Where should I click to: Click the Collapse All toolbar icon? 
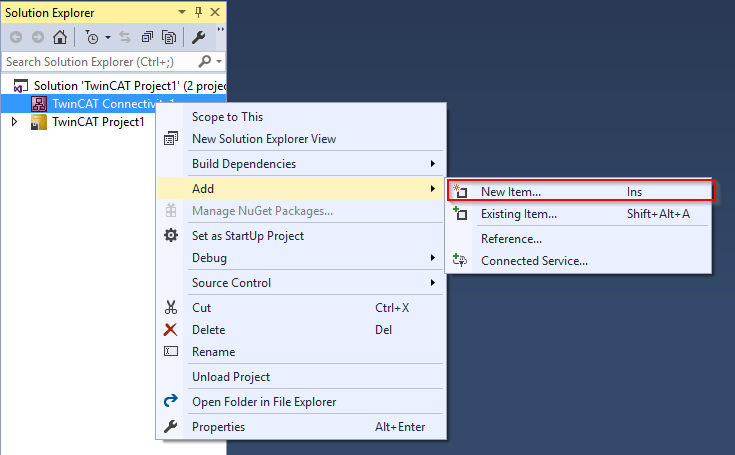(x=147, y=37)
